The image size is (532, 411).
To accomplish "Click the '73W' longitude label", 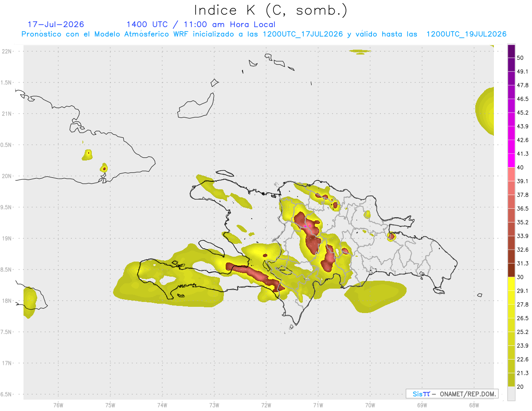I will [x=214, y=405].
